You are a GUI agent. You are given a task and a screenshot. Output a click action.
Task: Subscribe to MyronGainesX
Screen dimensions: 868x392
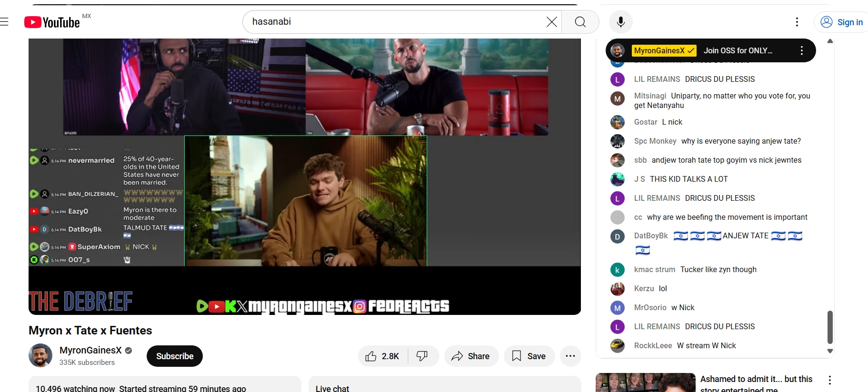coord(175,356)
